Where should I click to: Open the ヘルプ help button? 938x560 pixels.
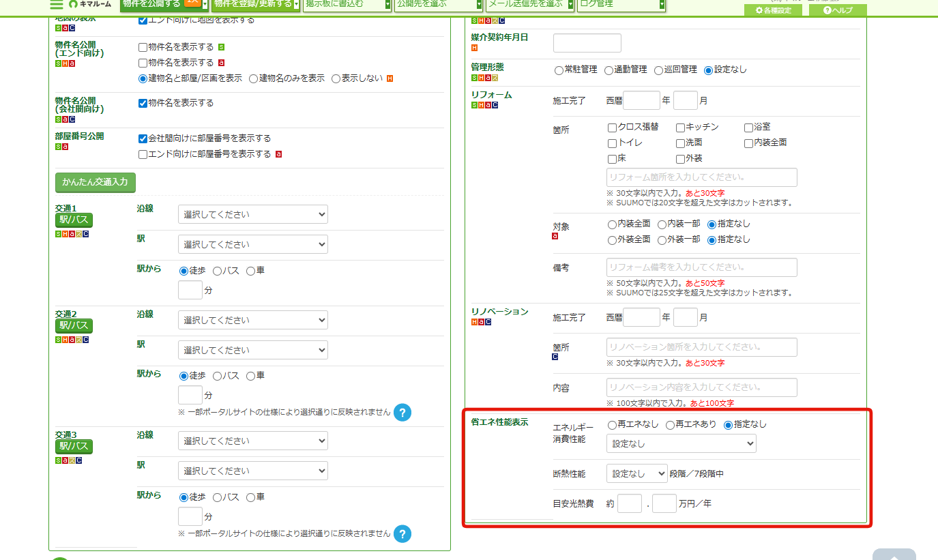(x=838, y=10)
